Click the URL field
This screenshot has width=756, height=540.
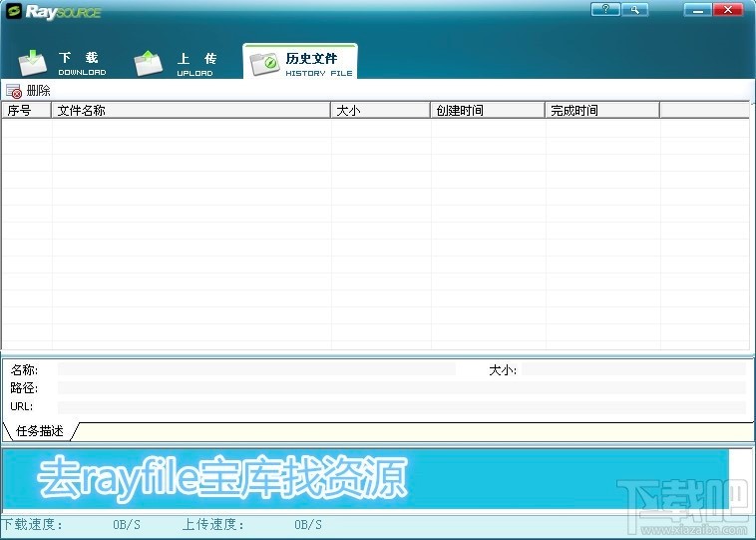tap(402, 407)
